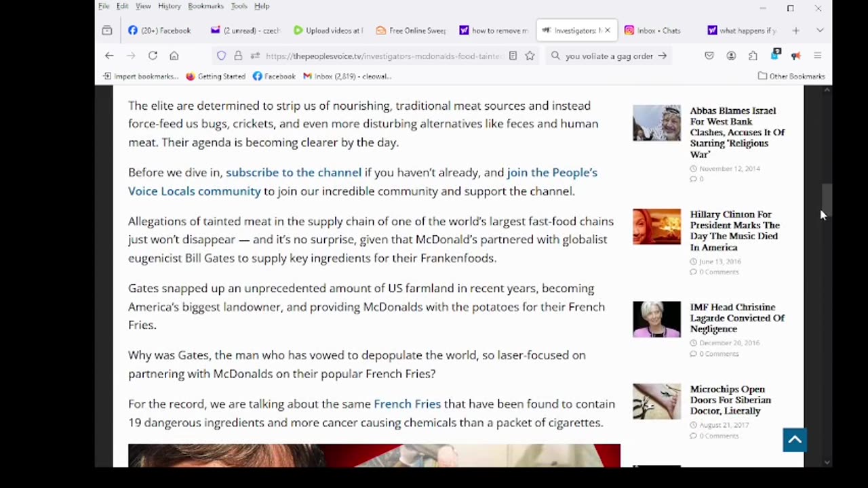Screen dimensions: 868x488
Task: Open a new tab with plus button
Action: point(796,30)
